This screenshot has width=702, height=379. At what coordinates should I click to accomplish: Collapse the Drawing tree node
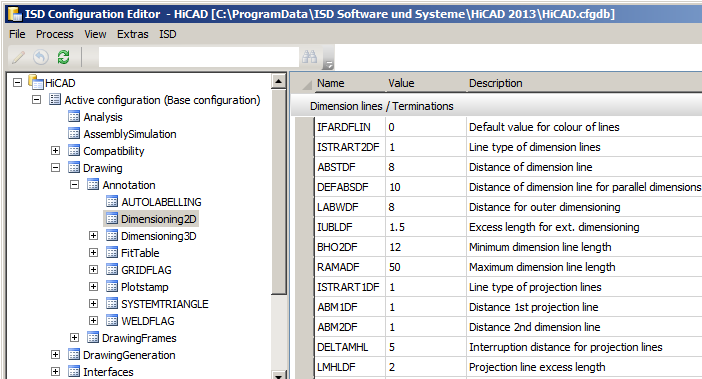point(56,168)
